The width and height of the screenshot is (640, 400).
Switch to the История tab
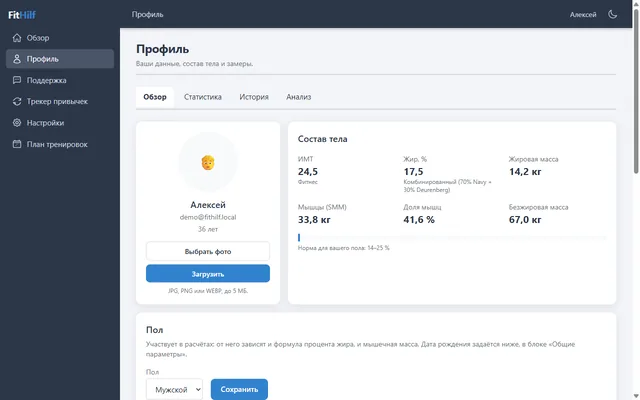(254, 97)
